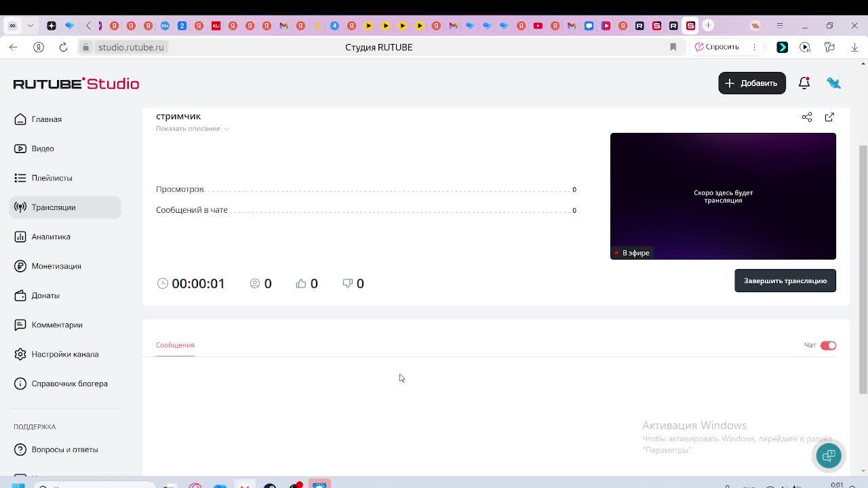Click the broadcast icon beside Трансляции
This screenshot has height=488, width=868.
(x=20, y=207)
